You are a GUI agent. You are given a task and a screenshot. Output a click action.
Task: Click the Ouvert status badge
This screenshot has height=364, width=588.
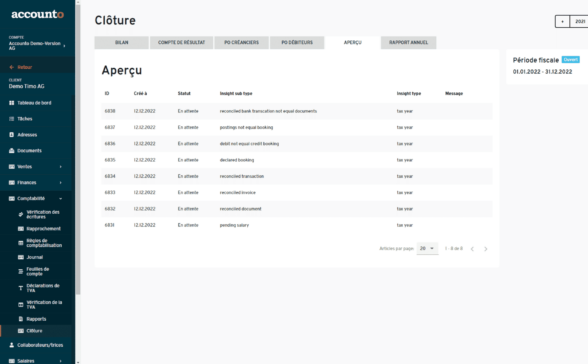(571, 60)
